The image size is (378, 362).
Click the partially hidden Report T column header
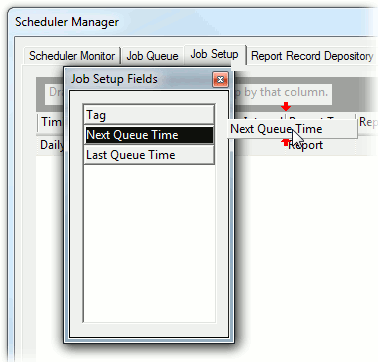coord(321,118)
